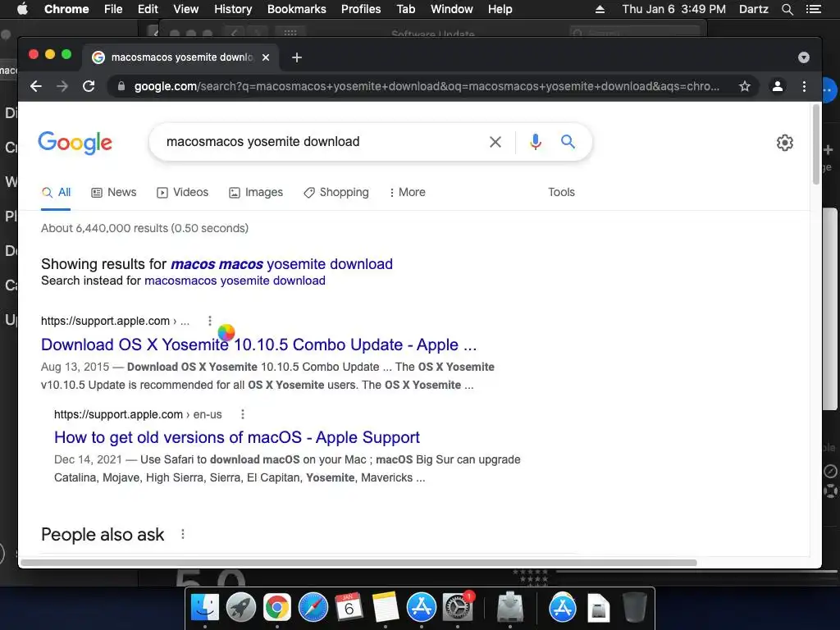Open the File menu
Viewport: 840px width, 630px height.
click(x=113, y=9)
